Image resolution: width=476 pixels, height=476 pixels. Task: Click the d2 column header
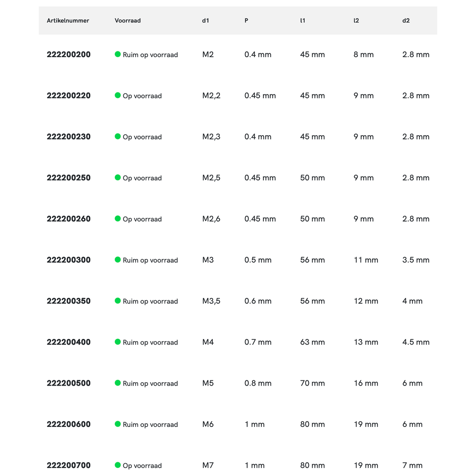406,20
